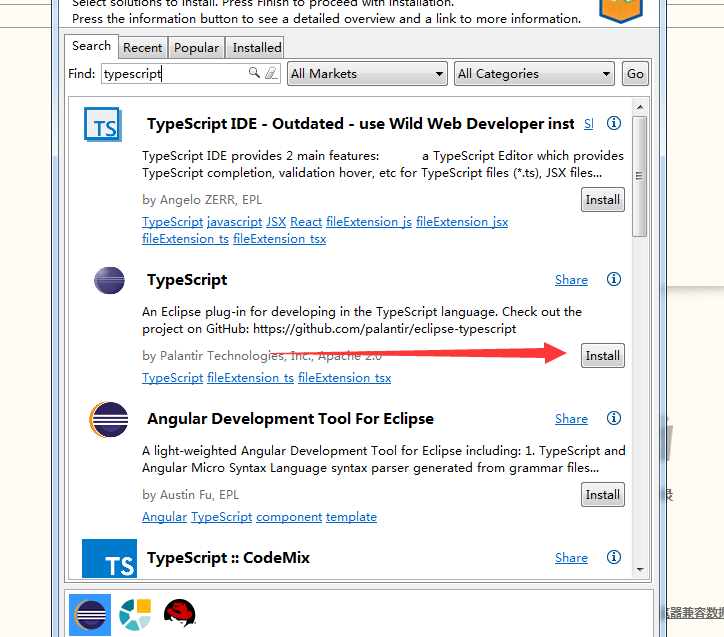
Task: Share the TypeScript :: CodeMix entry
Action: [571, 558]
